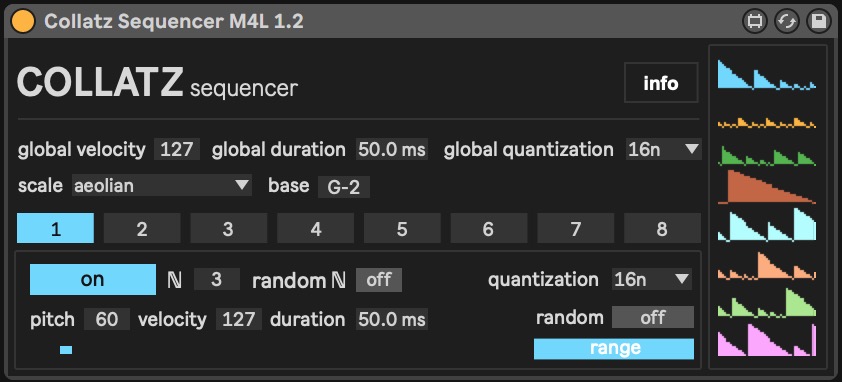Click the blue range button

point(614,349)
